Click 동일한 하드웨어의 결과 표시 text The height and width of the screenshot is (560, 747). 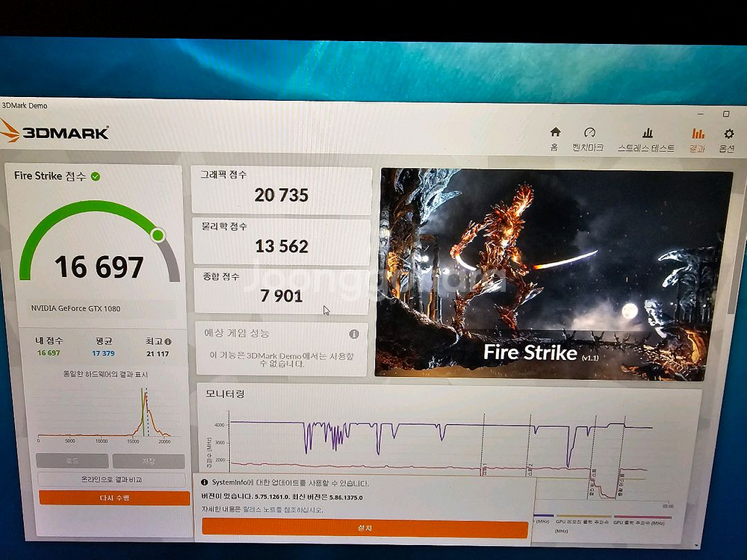[105, 374]
